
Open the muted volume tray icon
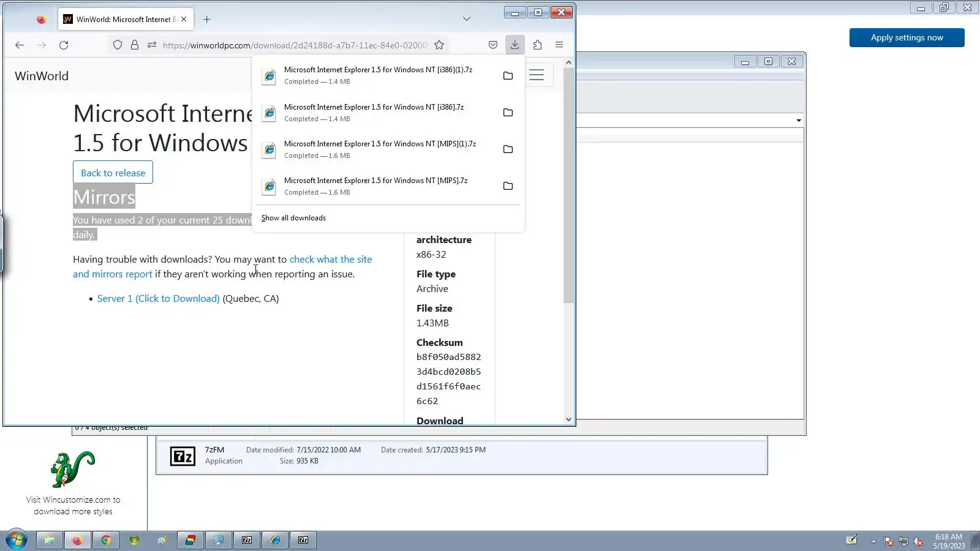(x=918, y=541)
